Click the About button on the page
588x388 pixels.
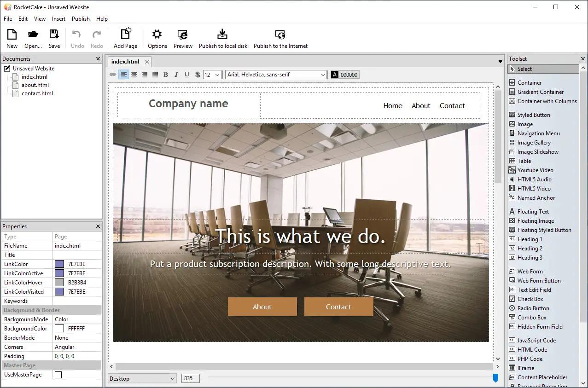(262, 307)
